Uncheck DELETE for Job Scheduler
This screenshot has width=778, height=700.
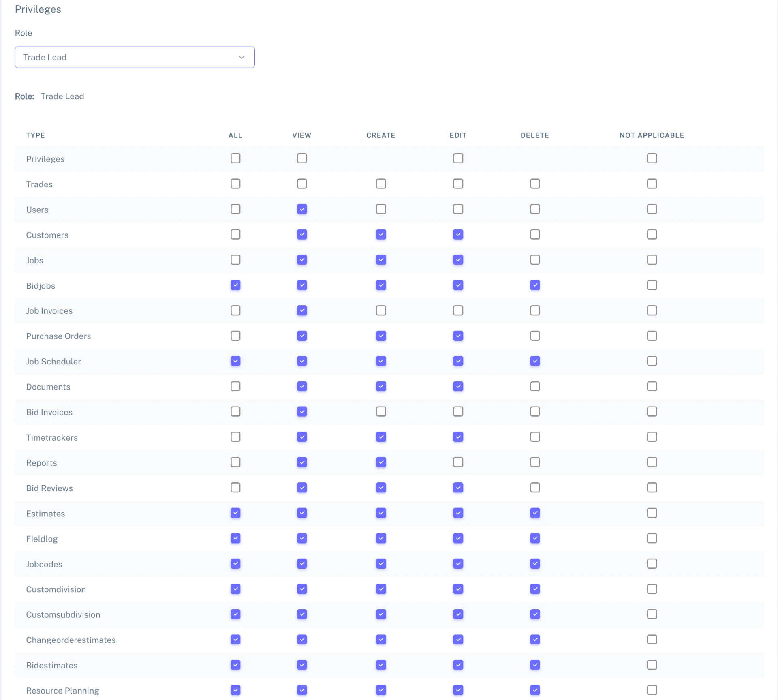(x=535, y=361)
